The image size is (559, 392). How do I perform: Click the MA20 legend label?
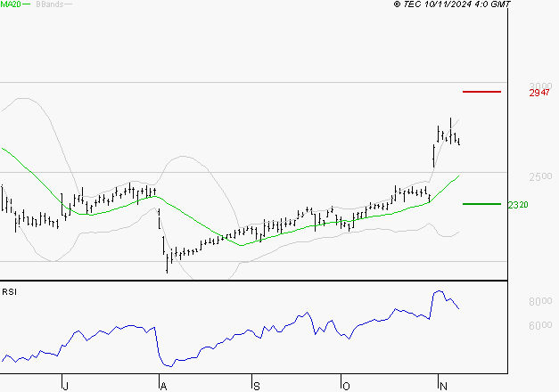(11, 5)
